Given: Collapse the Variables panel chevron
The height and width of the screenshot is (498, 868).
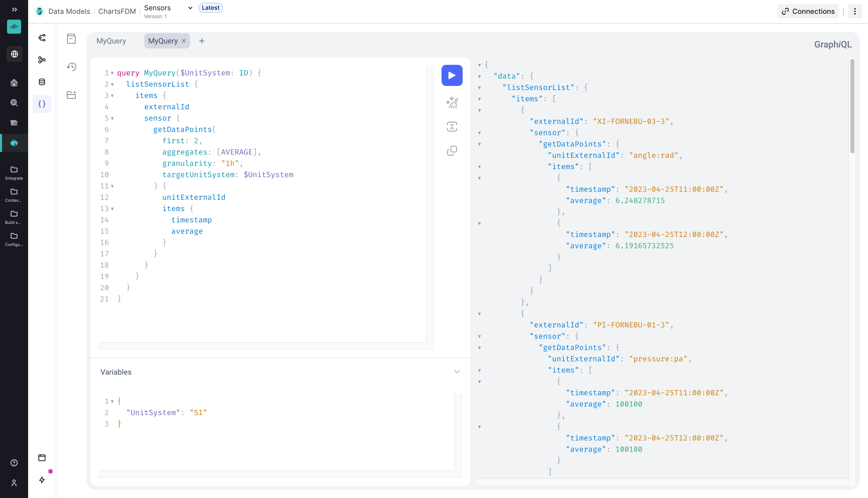Looking at the screenshot, I should (457, 372).
